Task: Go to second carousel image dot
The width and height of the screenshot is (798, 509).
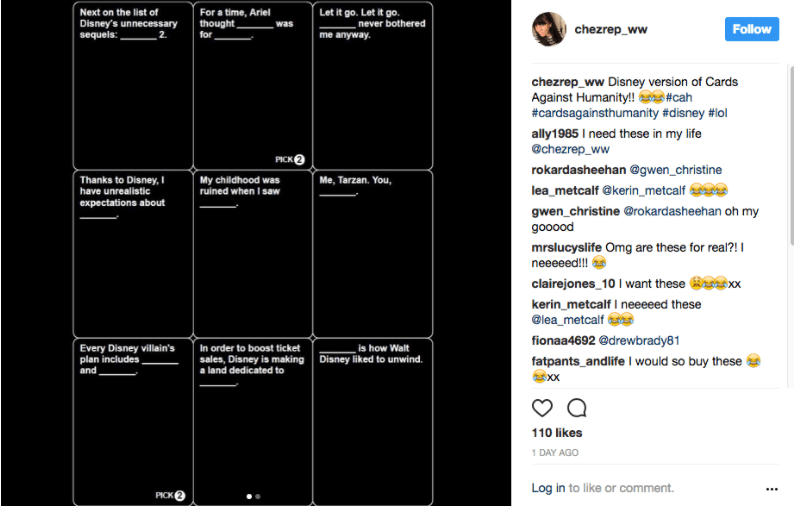Action: (258, 496)
